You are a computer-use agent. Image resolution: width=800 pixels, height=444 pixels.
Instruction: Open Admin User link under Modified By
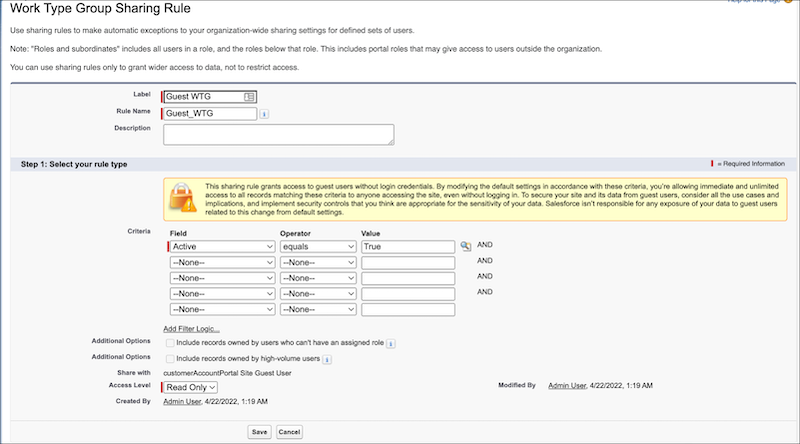click(567, 386)
